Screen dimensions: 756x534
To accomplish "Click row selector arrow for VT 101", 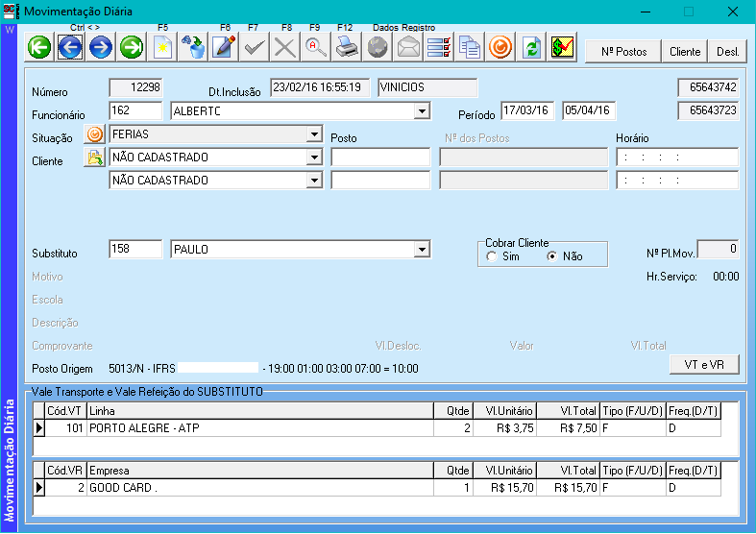I will pyautogui.click(x=39, y=428).
